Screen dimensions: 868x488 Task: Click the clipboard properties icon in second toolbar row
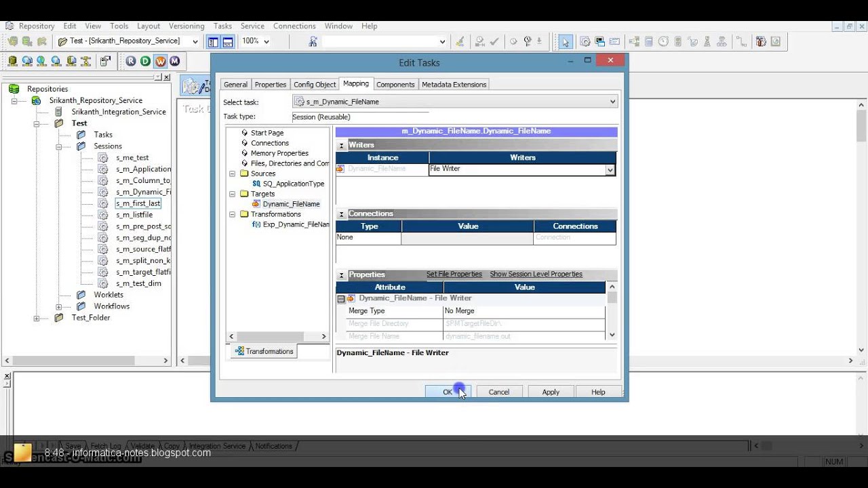coord(105,61)
